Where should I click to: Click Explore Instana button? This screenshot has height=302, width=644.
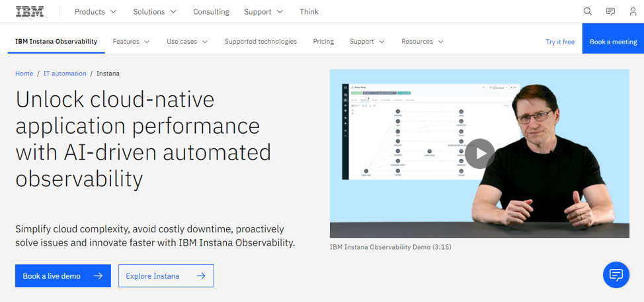click(x=166, y=276)
